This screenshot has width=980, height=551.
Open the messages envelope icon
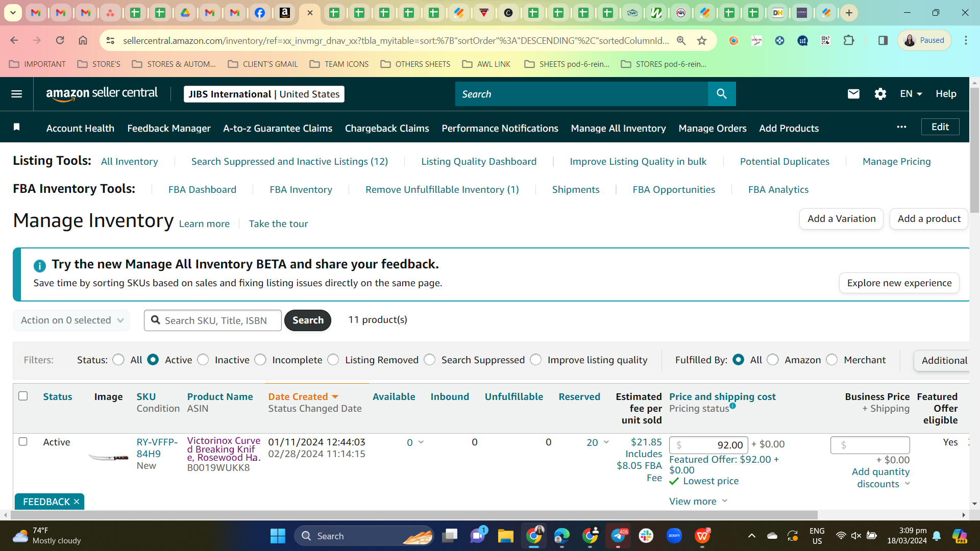(x=853, y=94)
